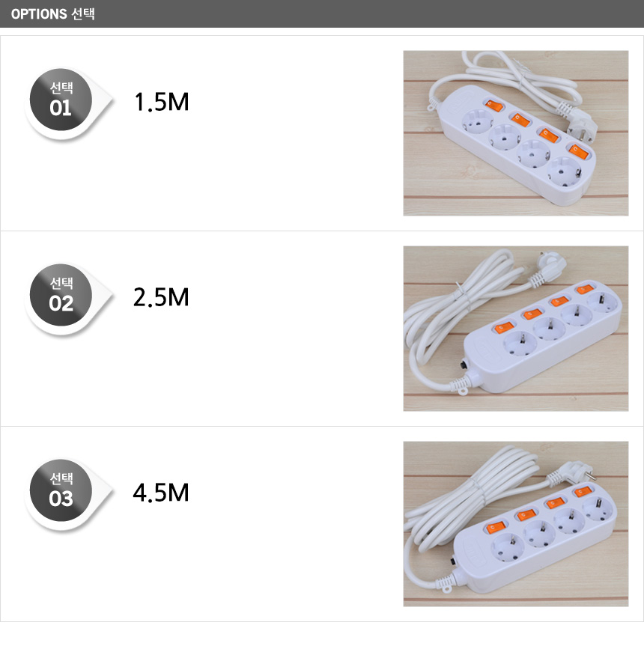
Task: Select the 2.5M option label
Action: (x=161, y=297)
